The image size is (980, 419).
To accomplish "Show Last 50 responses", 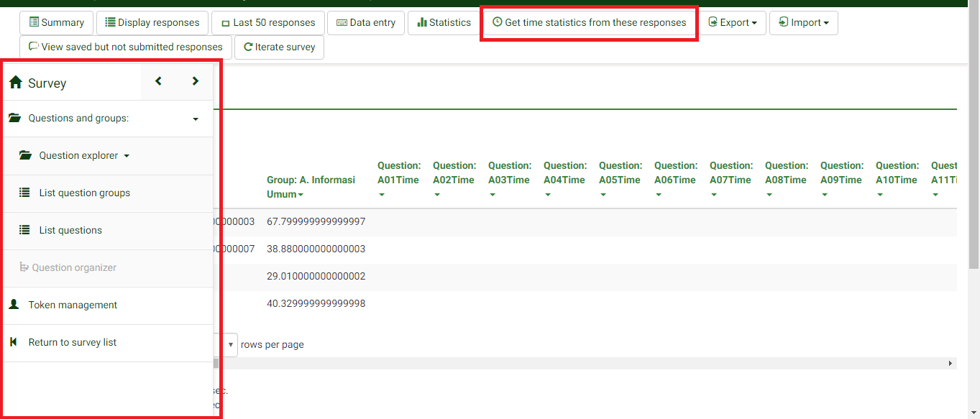I will pos(267,22).
